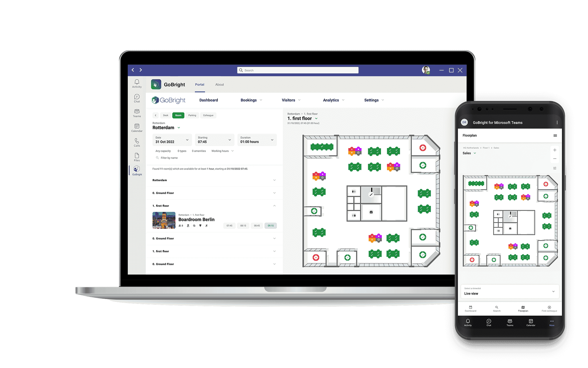Image resolution: width=588 pixels, height=368 pixels.
Task: Click the Desk booking icon
Action: click(166, 115)
